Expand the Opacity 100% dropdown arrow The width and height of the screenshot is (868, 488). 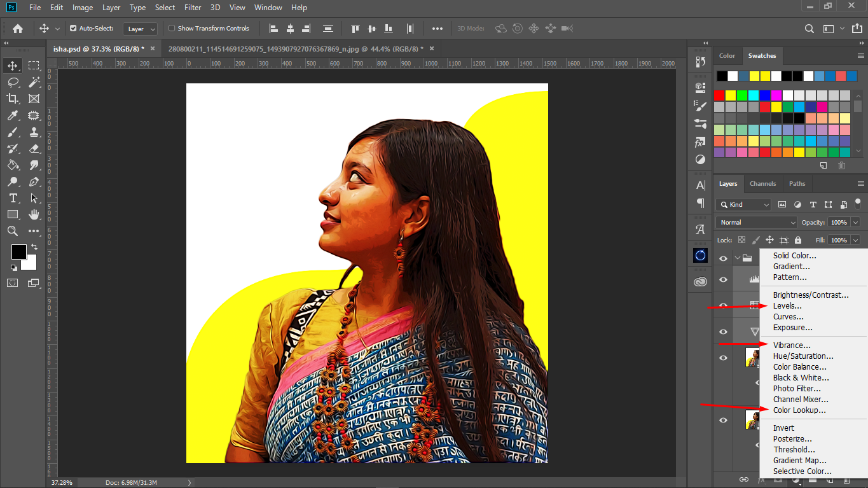point(855,223)
